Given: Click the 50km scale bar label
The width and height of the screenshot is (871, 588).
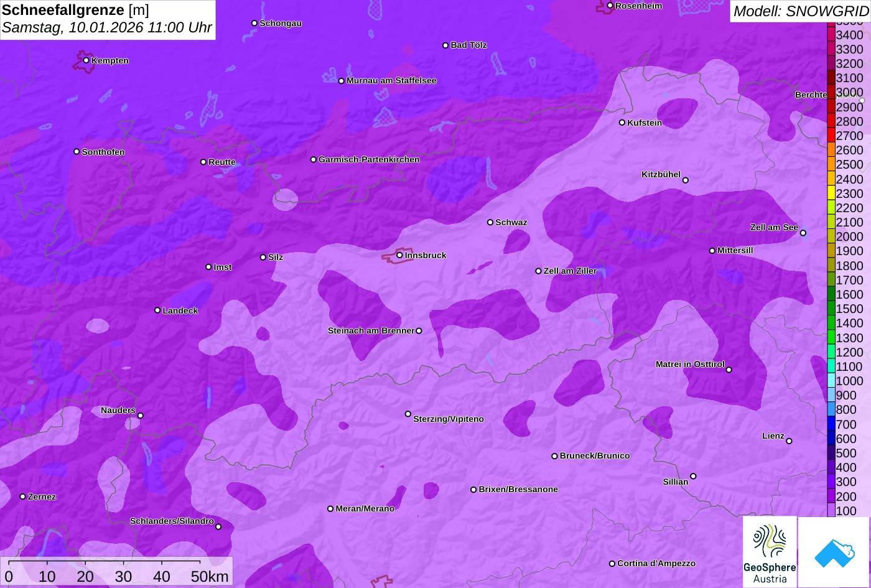Looking at the screenshot, I should 210,577.
